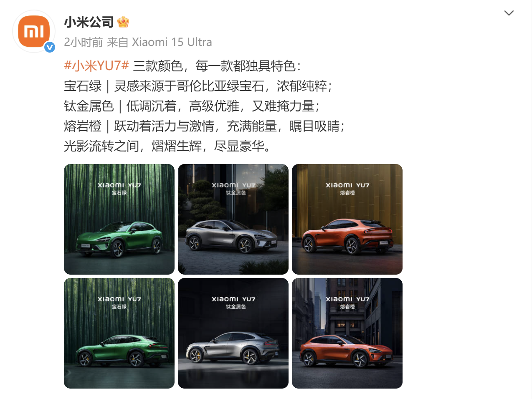Screen dimensions: 532x399
Task: Open titanium silver YU7 front-angle photo in courtyard
Action: (233, 219)
